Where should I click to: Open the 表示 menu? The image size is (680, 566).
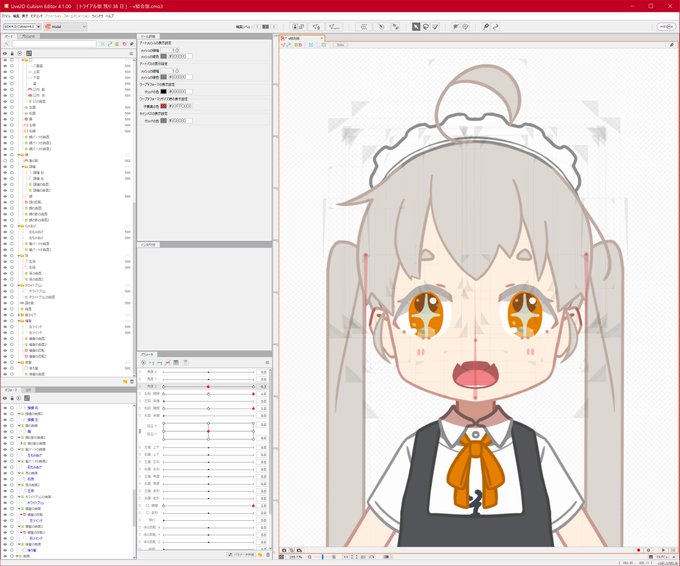click(25, 16)
